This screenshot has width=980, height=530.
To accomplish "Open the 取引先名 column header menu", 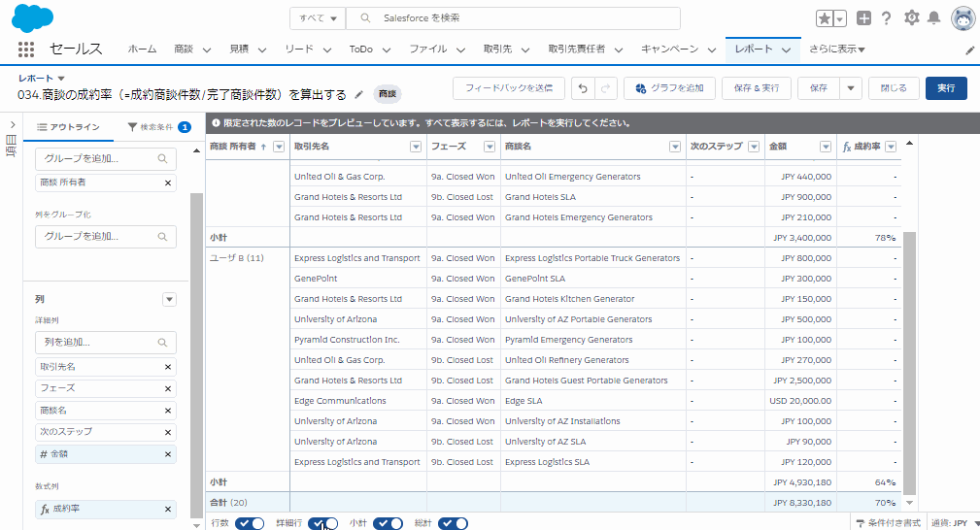I will (x=416, y=147).
